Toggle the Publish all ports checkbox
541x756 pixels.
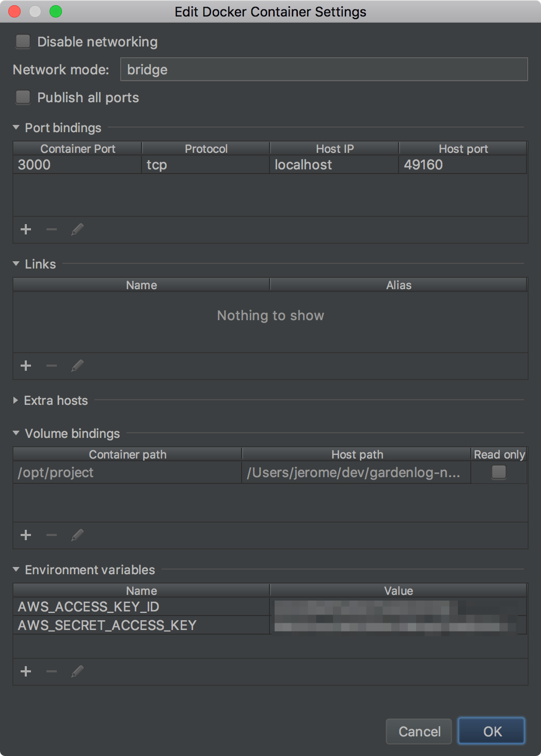[23, 97]
